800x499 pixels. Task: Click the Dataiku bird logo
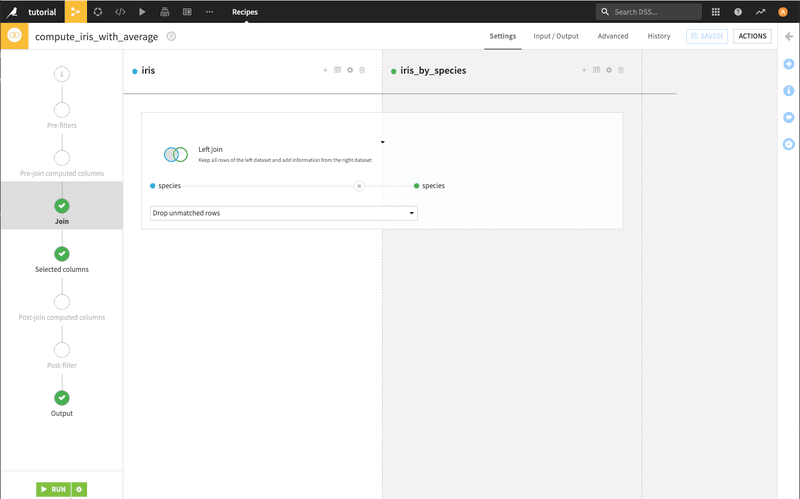click(12, 11)
